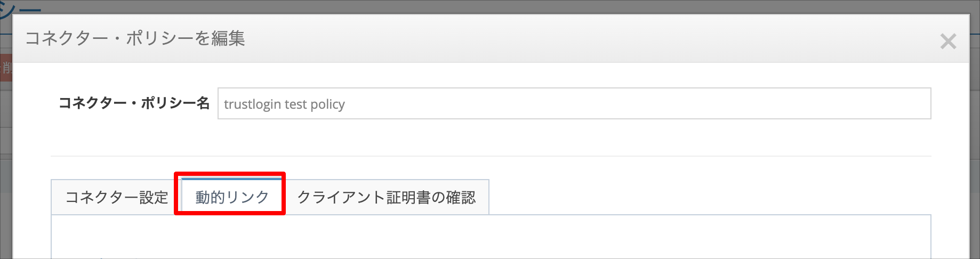This screenshot has height=259, width=980.
Task: Click the partially hidden red 削 button
Action: click(6, 68)
